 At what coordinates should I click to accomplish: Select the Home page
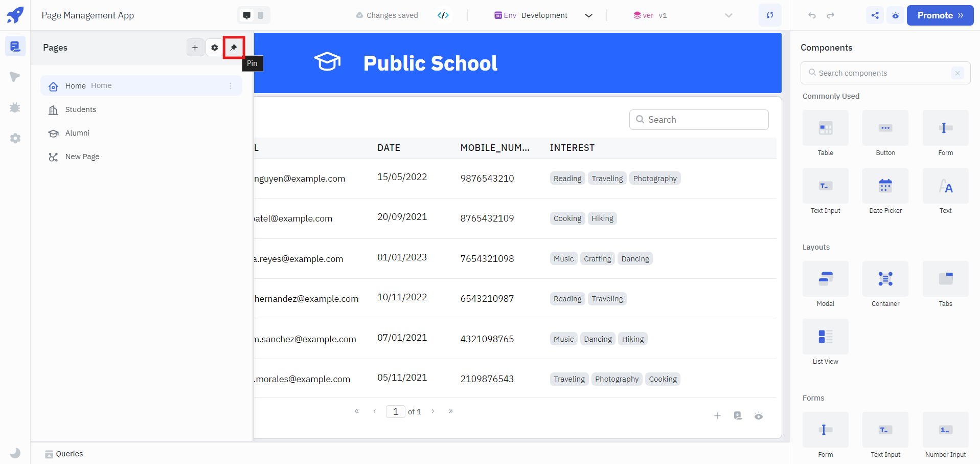coord(141,85)
